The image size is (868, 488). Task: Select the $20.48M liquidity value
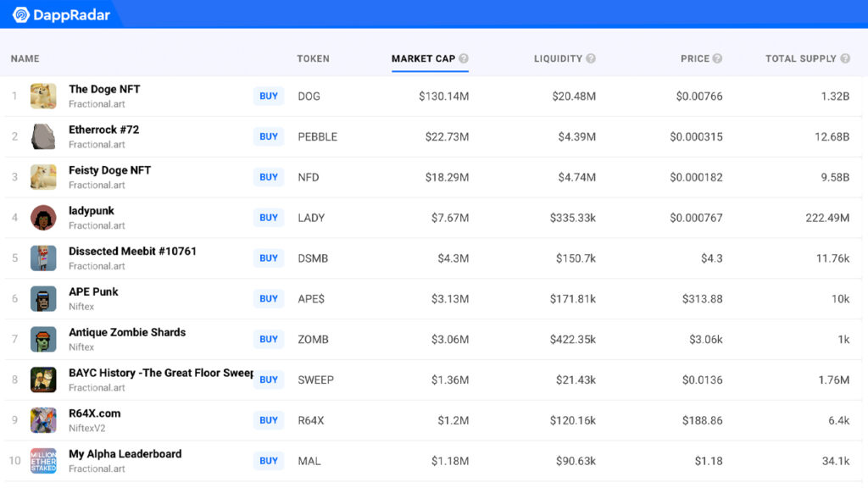574,97
